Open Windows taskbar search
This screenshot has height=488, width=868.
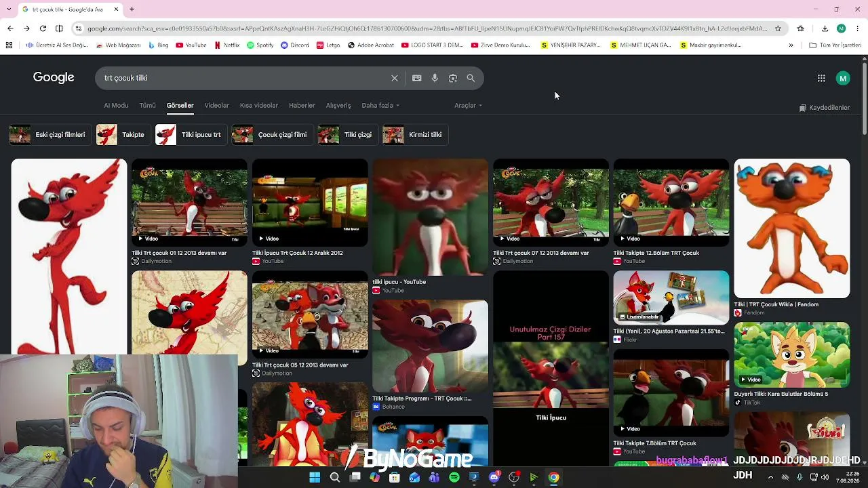click(x=335, y=477)
